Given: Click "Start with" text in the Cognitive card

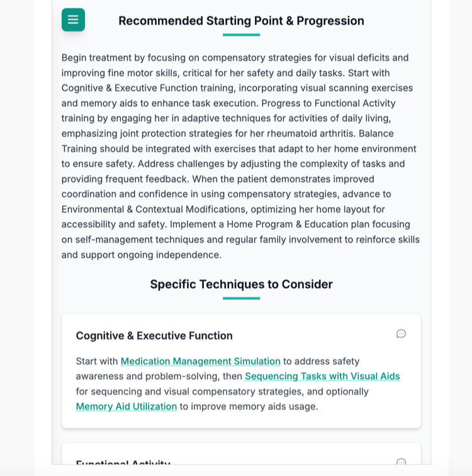Looking at the screenshot, I should point(96,362).
